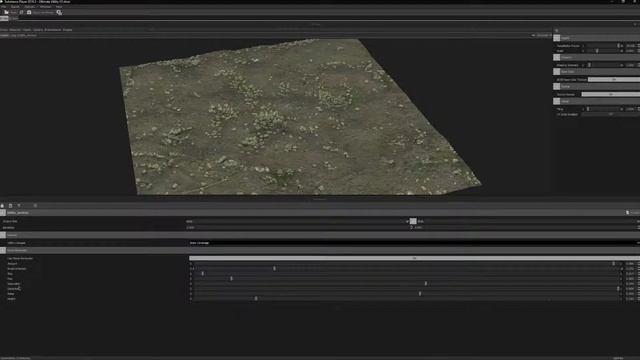640x360 pixels.
Task: Open the Display menu above the 3D view
Action: [x=67, y=30]
